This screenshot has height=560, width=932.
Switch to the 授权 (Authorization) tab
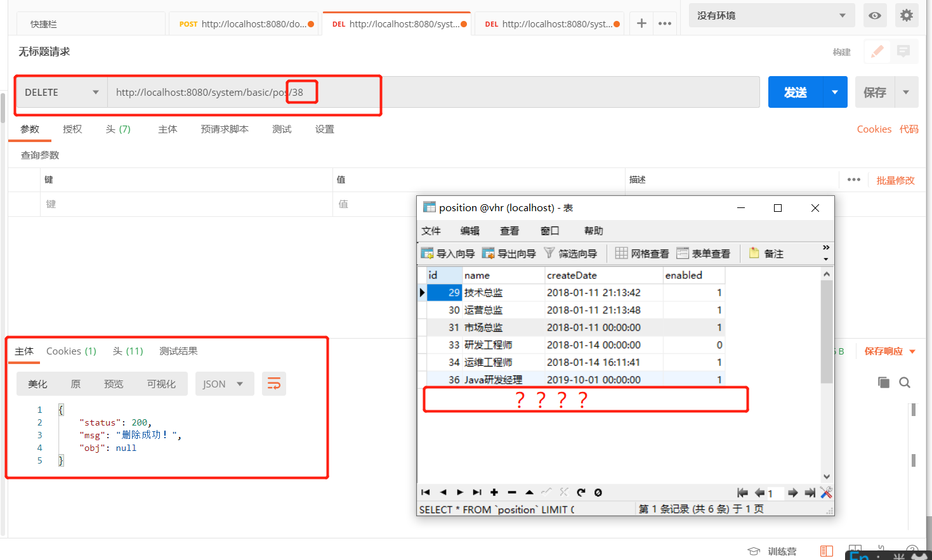pos(72,129)
